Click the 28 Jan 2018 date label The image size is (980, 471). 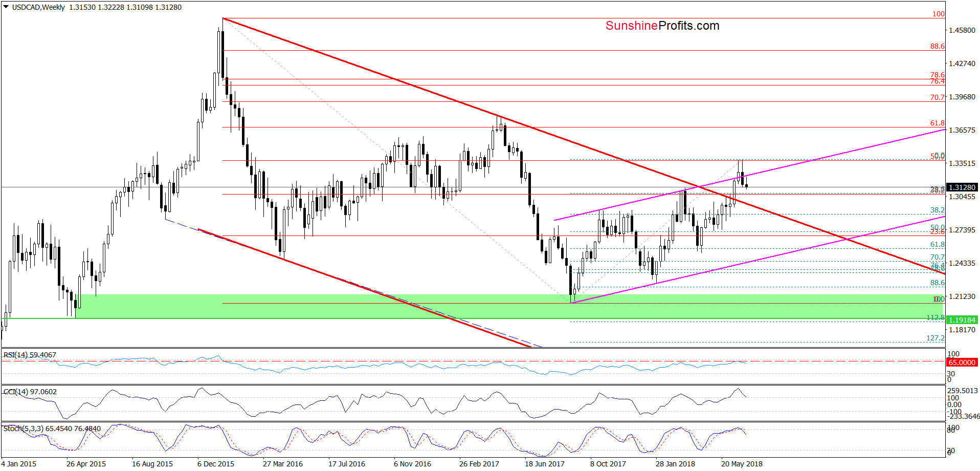pos(676,464)
